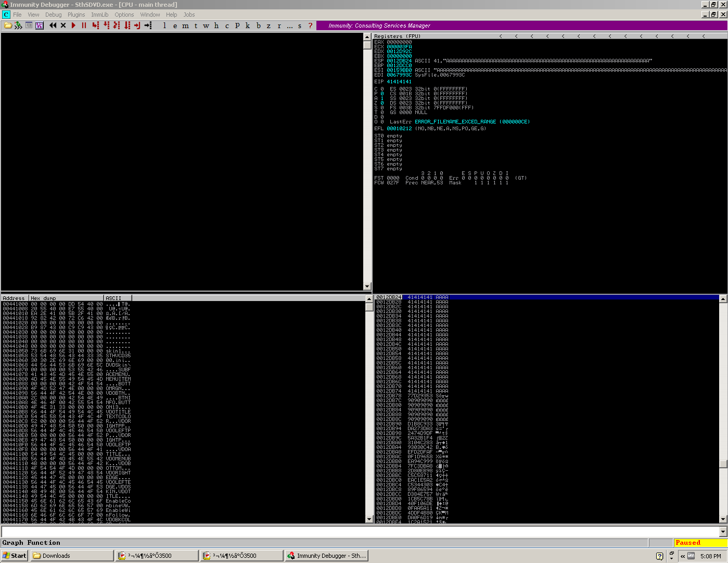
Task: Click stack pane scroll-down arrow
Action: point(723,519)
